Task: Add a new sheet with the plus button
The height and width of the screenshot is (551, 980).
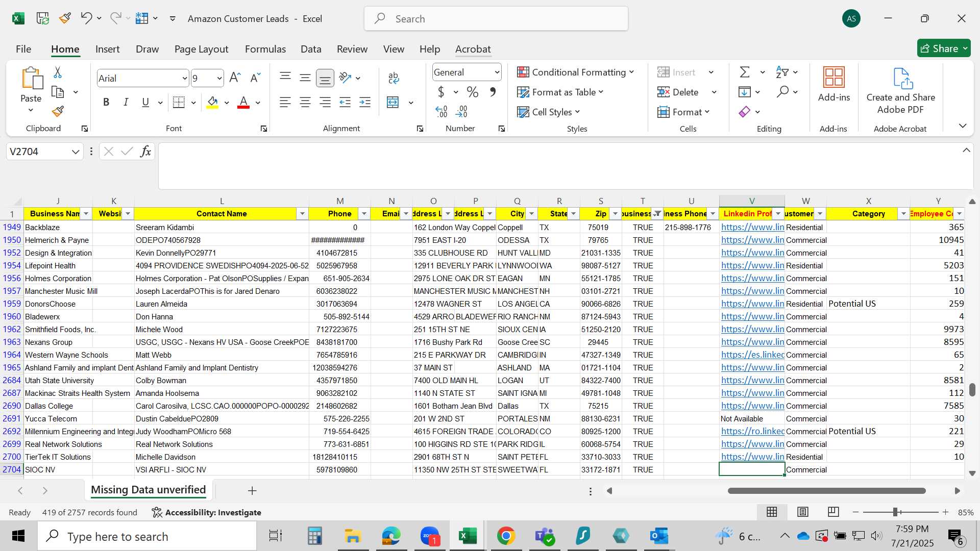Action: [x=252, y=490]
